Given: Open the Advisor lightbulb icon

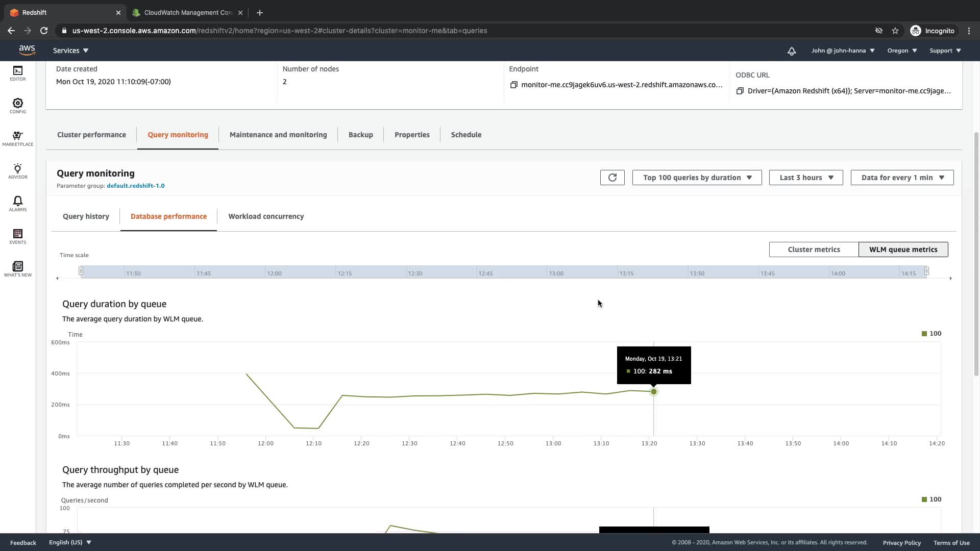Looking at the screenshot, I should [17, 171].
